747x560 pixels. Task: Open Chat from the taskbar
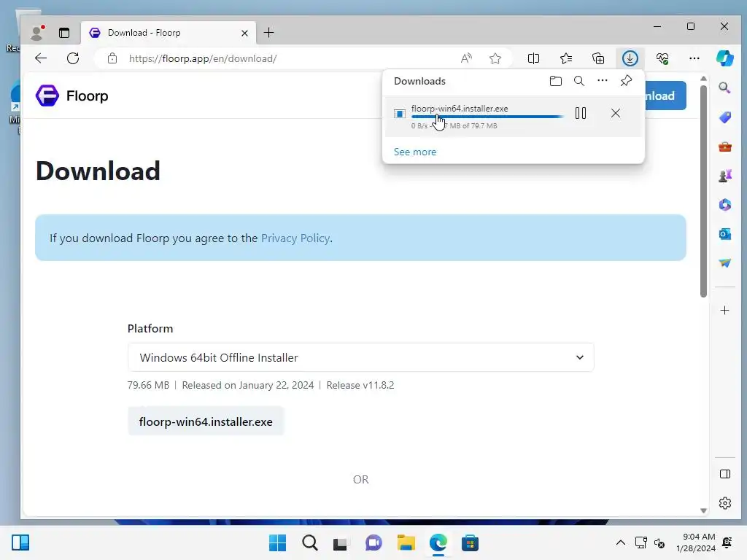(x=373, y=542)
